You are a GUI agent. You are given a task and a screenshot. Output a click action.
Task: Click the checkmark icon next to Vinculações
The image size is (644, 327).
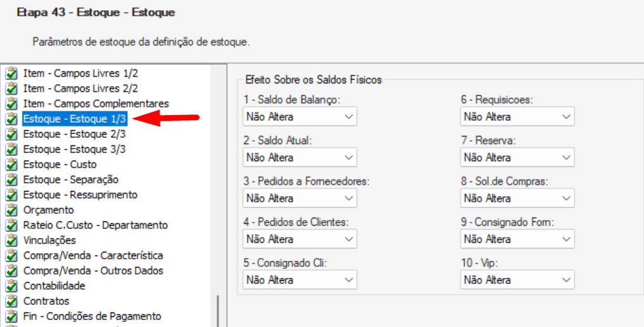tap(11, 240)
